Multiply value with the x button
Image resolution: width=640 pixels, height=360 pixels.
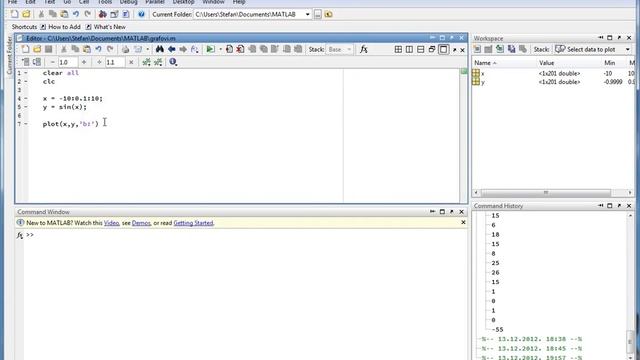coord(131,62)
